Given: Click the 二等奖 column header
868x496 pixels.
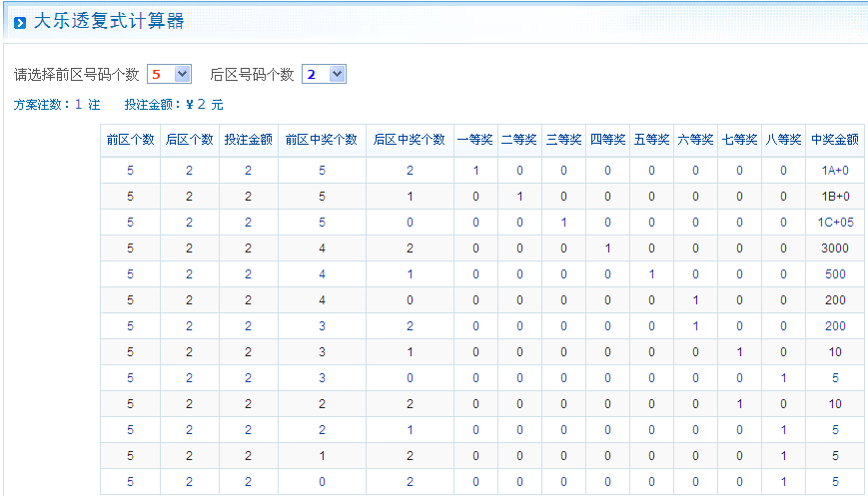Looking at the screenshot, I should point(519,140).
